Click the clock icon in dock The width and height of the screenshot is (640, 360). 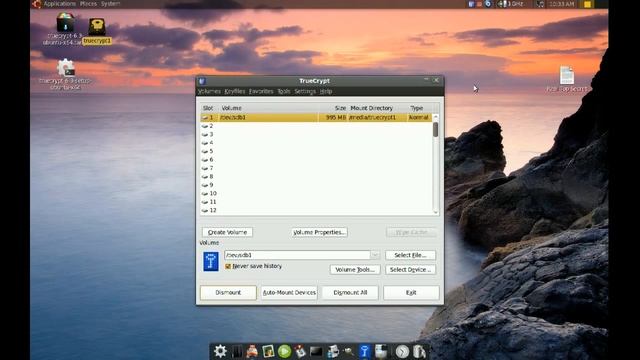click(402, 351)
